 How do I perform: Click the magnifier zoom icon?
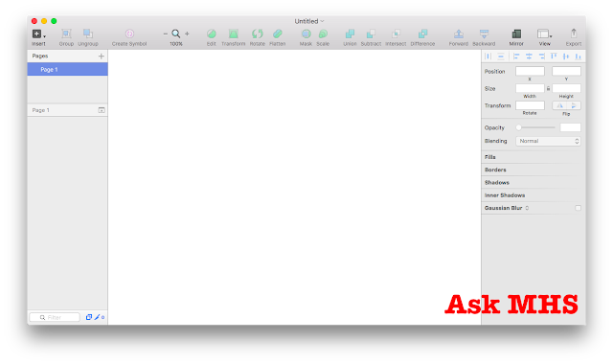(x=176, y=34)
